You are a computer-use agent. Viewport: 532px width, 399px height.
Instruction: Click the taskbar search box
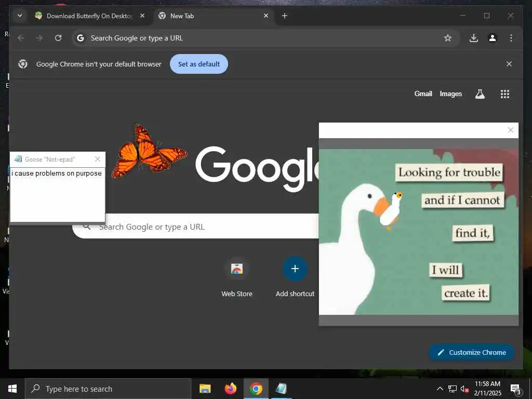108,389
